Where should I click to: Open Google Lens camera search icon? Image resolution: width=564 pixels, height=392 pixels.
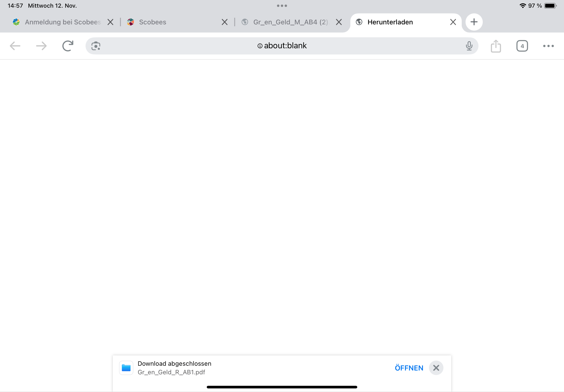96,46
